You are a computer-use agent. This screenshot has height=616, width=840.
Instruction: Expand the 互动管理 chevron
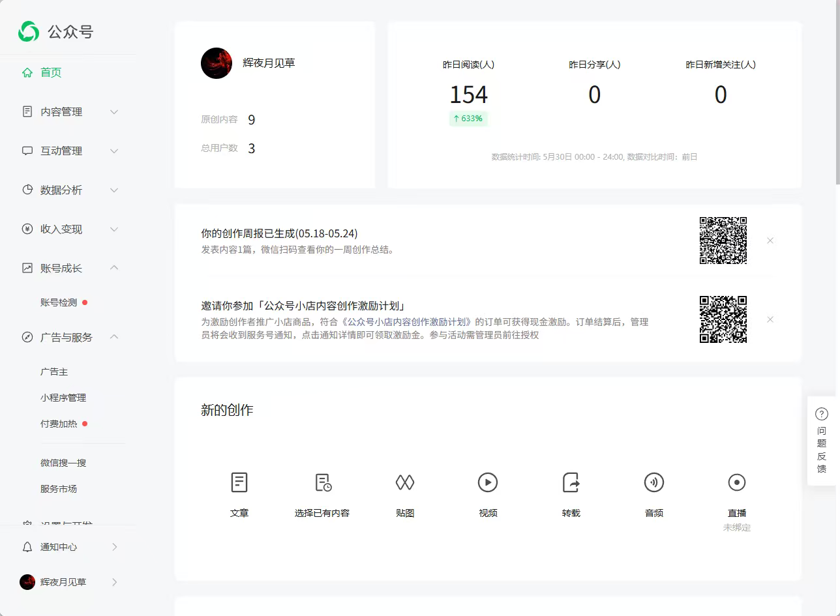[x=114, y=151]
